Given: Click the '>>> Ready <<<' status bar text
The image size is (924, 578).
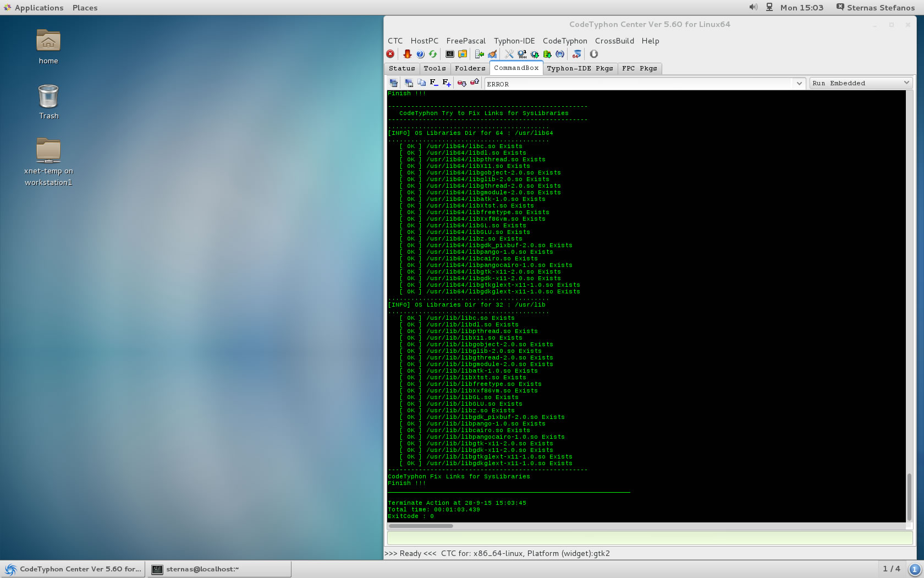Looking at the screenshot, I should coord(410,553).
